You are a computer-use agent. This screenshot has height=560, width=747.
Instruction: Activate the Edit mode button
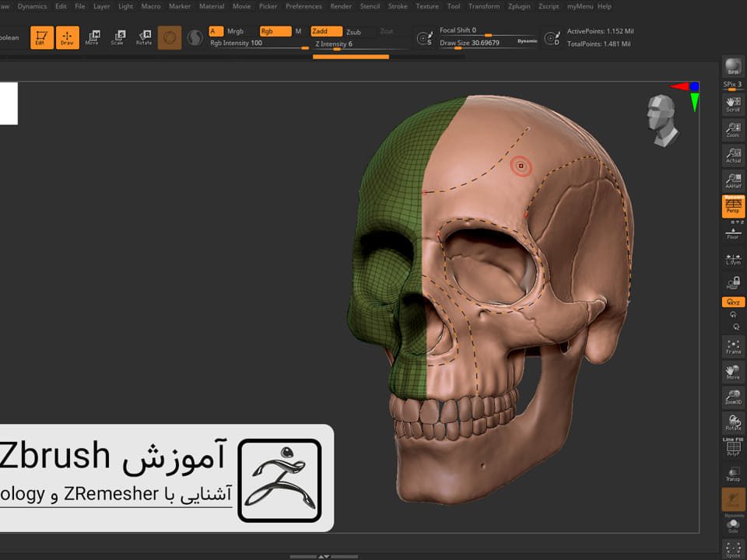[42, 37]
